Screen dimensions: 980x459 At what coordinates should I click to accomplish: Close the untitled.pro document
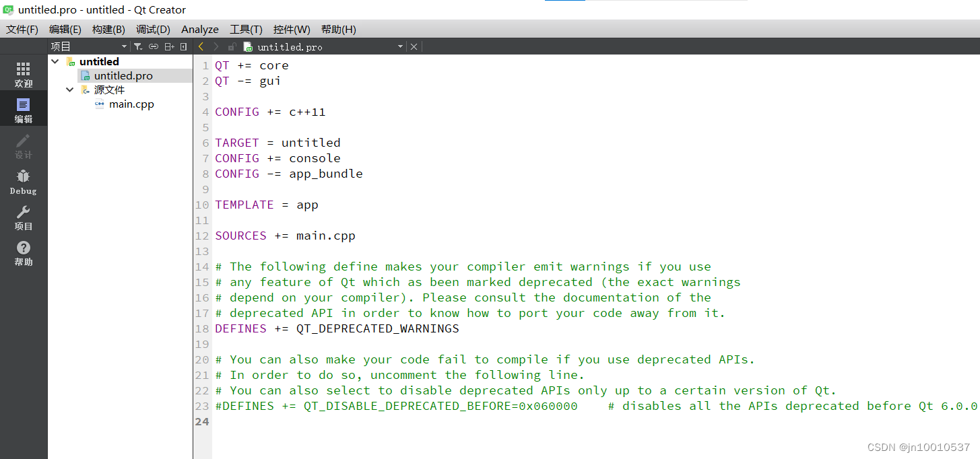pos(414,46)
